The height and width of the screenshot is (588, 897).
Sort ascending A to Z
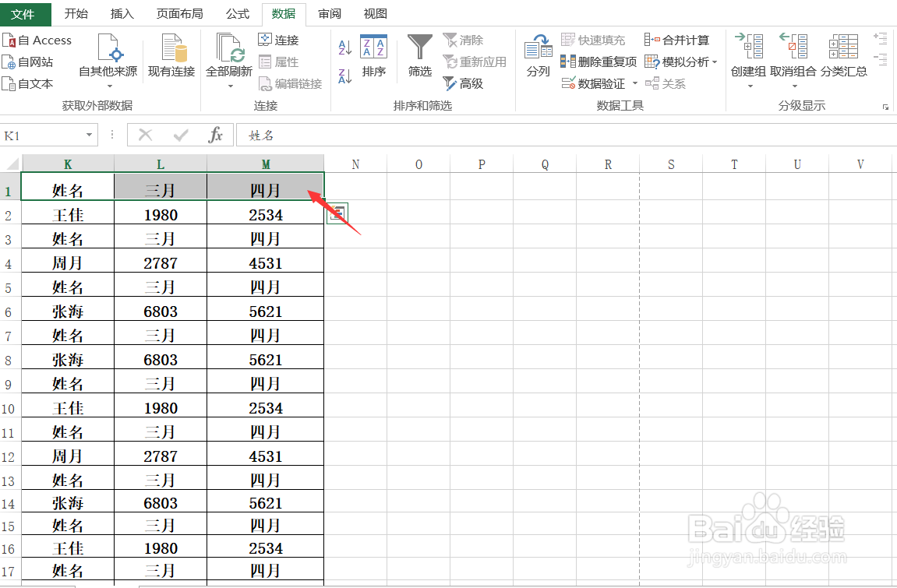(345, 48)
